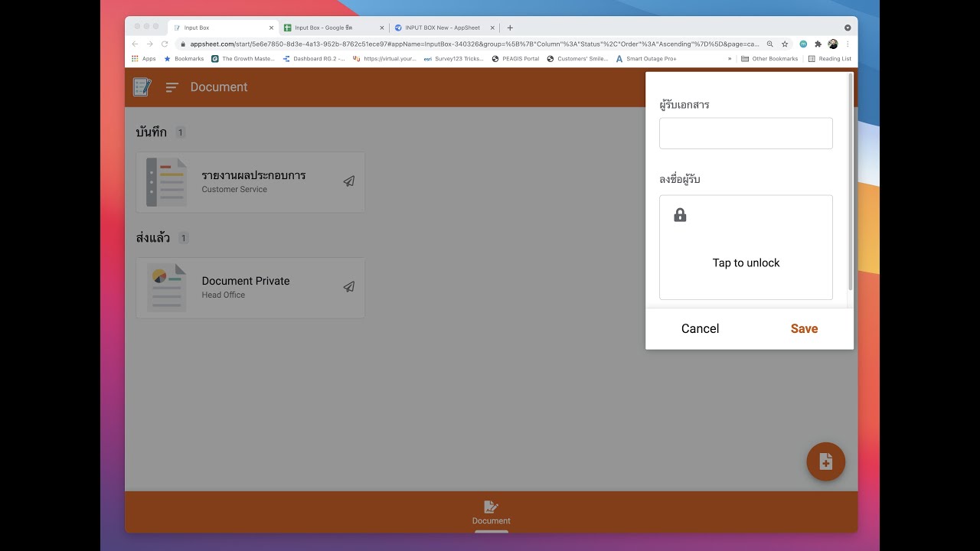The image size is (980, 551).
Task: Select the Document view in bottom bar
Action: pyautogui.click(x=491, y=513)
